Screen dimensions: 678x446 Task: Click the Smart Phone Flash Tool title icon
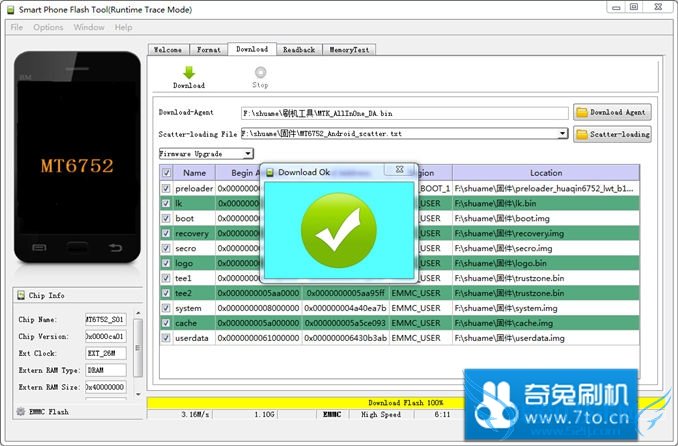click(x=10, y=10)
